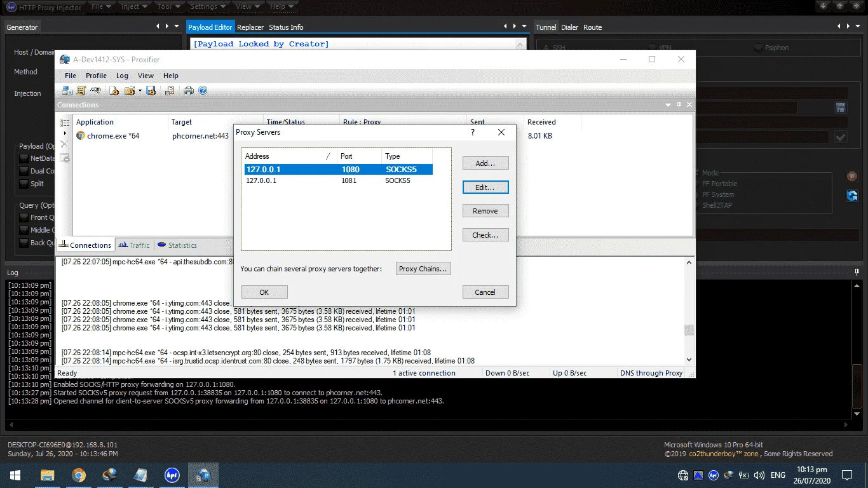
Task: Click the Proxifier taskbar icon
Action: point(203,475)
